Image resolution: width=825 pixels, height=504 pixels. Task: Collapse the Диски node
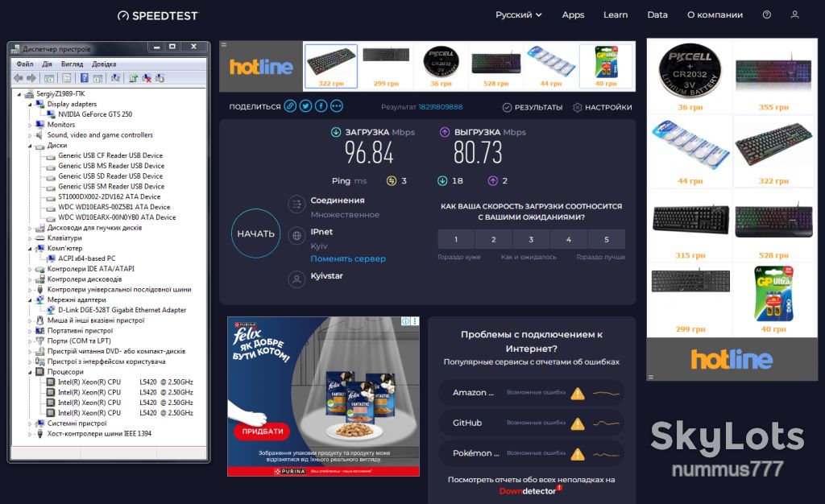click(30, 146)
